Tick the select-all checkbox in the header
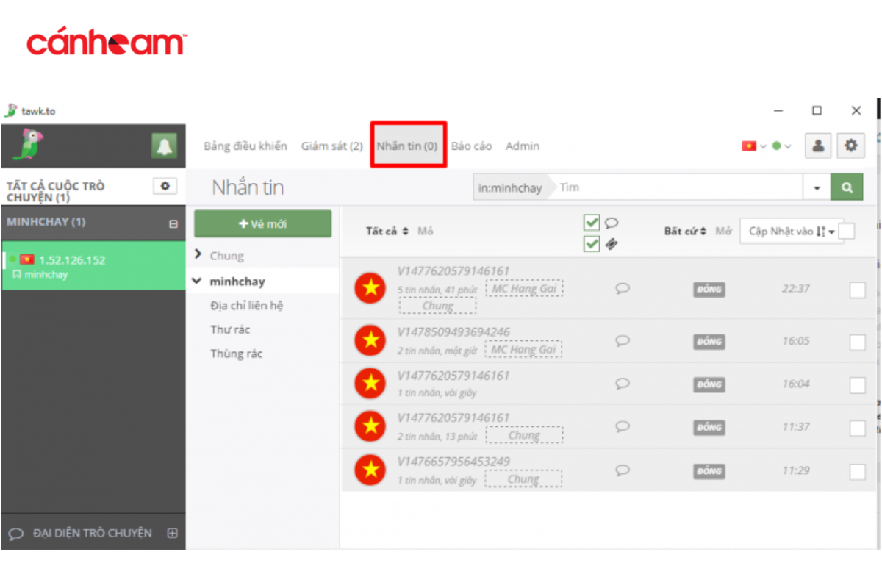The image size is (882, 588). coord(847,231)
